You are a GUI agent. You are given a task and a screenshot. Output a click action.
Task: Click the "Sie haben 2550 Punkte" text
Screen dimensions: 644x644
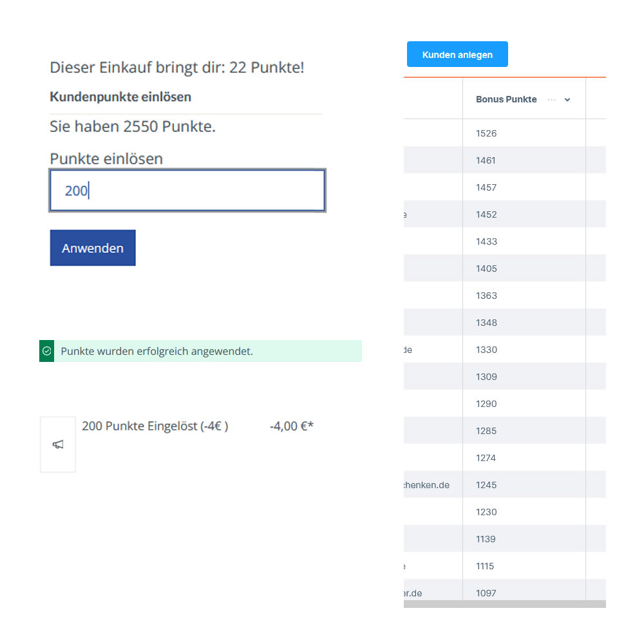(x=133, y=127)
